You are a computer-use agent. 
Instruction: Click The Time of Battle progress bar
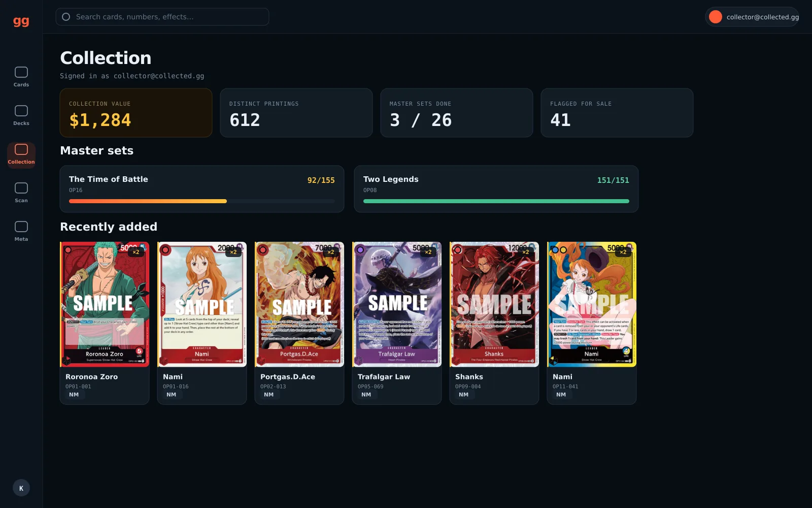pyautogui.click(x=202, y=201)
